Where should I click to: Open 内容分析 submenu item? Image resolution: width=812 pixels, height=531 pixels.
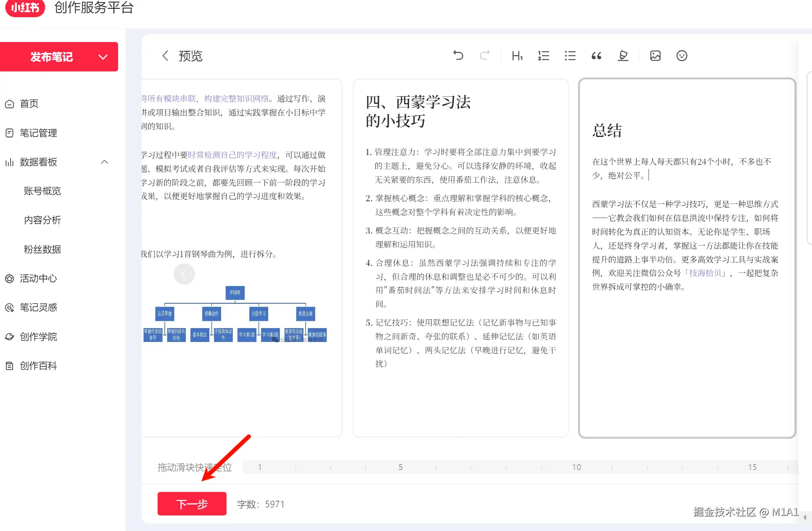[x=42, y=220]
